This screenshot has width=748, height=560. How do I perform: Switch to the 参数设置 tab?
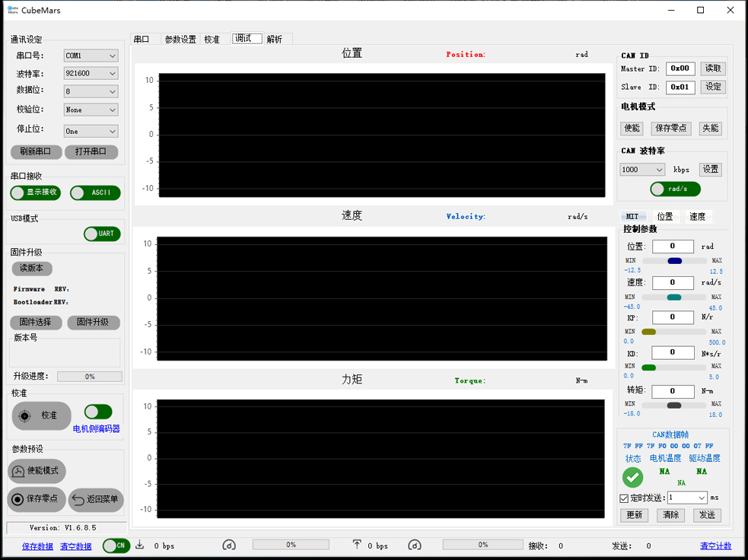180,40
